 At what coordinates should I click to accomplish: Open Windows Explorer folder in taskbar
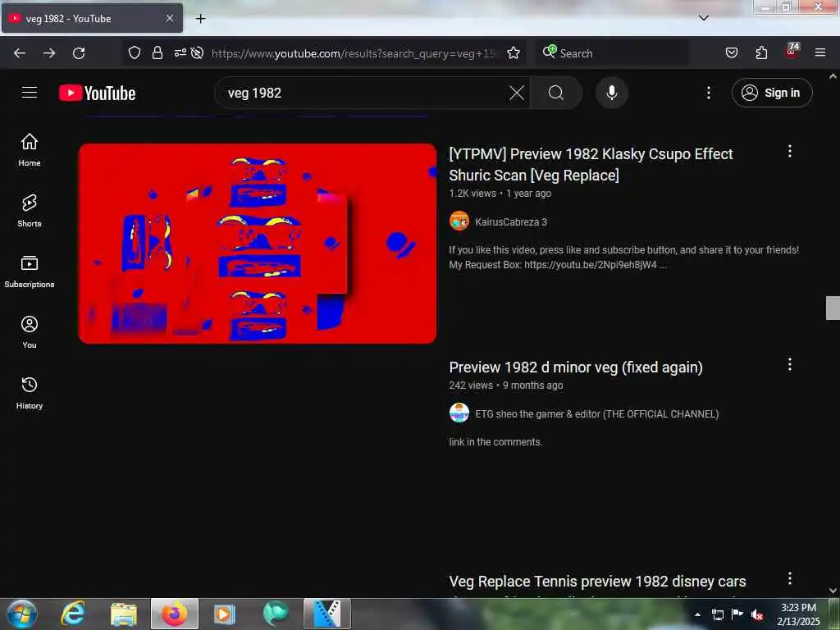point(124,614)
